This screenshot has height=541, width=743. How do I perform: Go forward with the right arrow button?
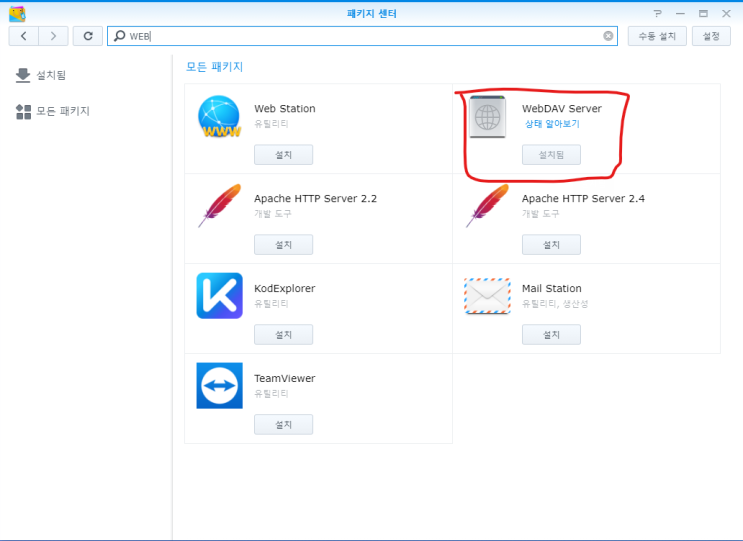(53, 36)
